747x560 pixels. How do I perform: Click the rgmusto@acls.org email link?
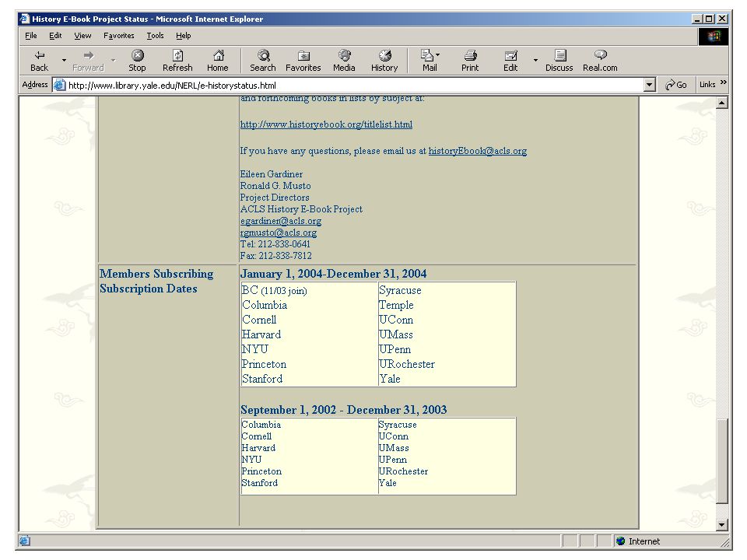(279, 233)
